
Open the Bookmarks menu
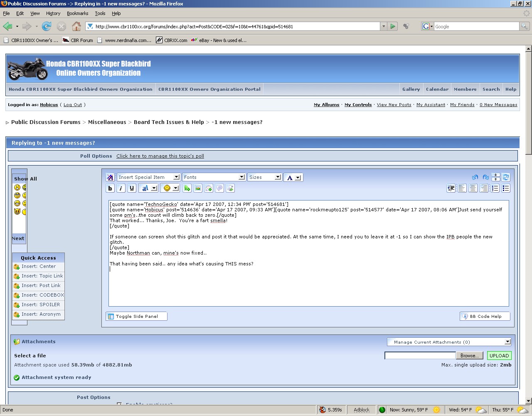77,13
